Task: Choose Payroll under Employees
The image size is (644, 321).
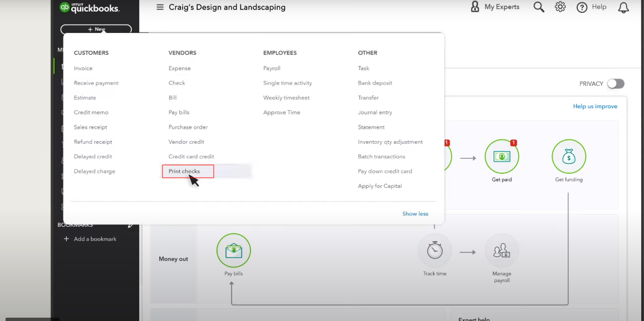Action: click(x=272, y=68)
